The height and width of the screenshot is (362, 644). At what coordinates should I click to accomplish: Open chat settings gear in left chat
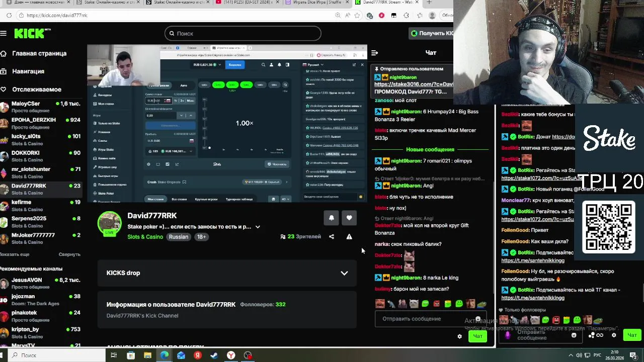tap(459, 336)
